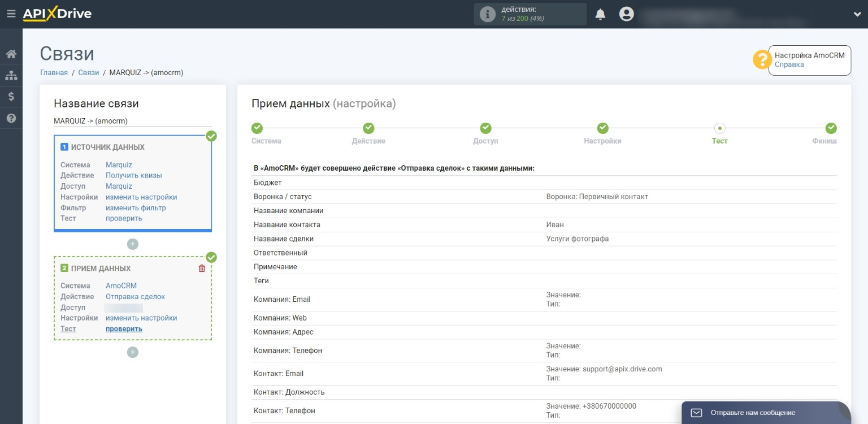
Task: Click green checkmark on source block
Action: tap(211, 136)
